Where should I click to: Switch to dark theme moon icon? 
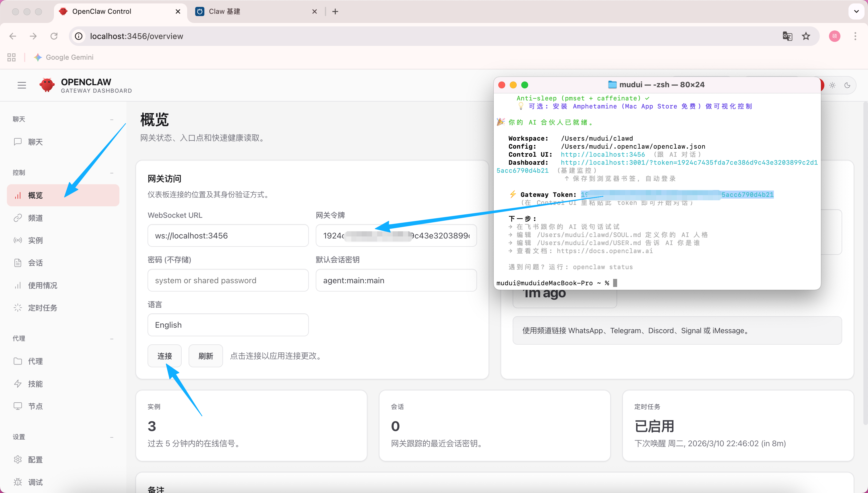[847, 85]
